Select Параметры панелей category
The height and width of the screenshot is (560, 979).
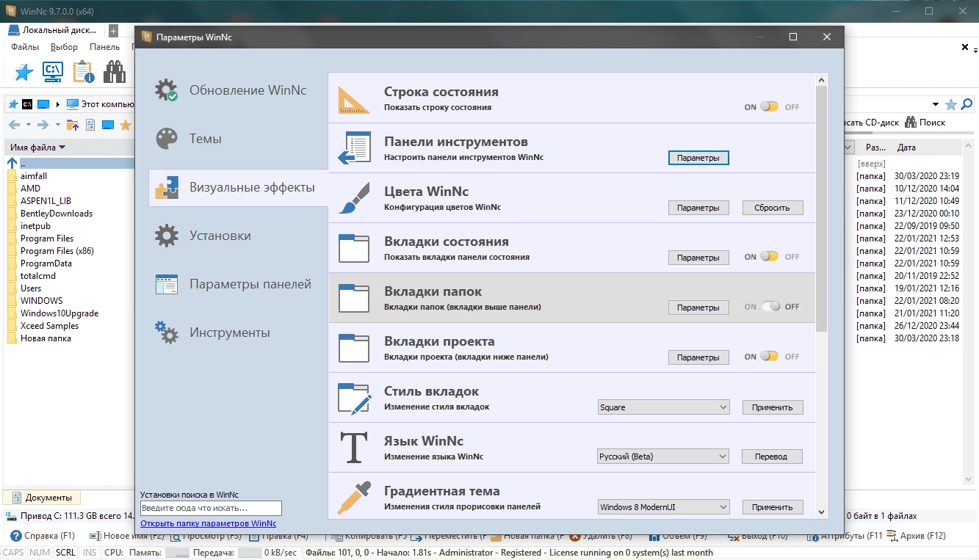tap(238, 284)
